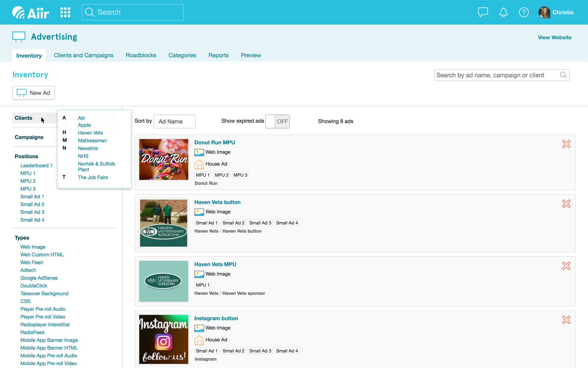Image resolution: width=588 pixels, height=368 pixels.
Task: Delete the Haven Vets MPU ad
Action: click(x=566, y=266)
